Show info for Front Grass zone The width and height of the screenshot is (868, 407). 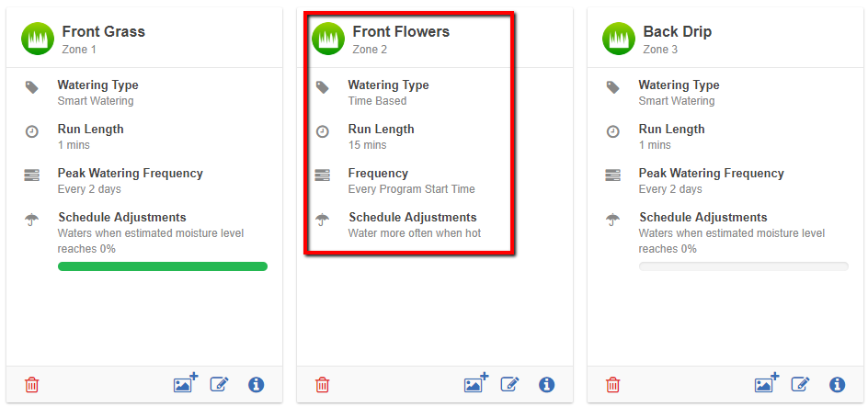tap(256, 384)
